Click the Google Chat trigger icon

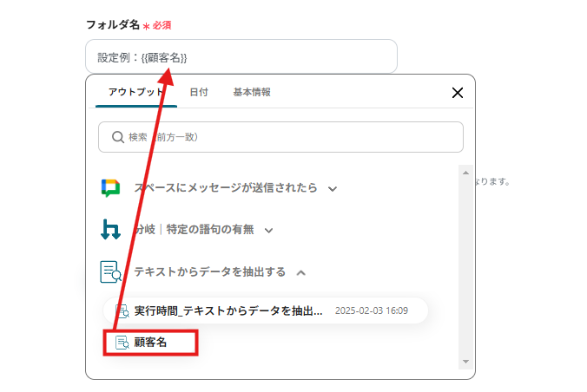[110, 188]
